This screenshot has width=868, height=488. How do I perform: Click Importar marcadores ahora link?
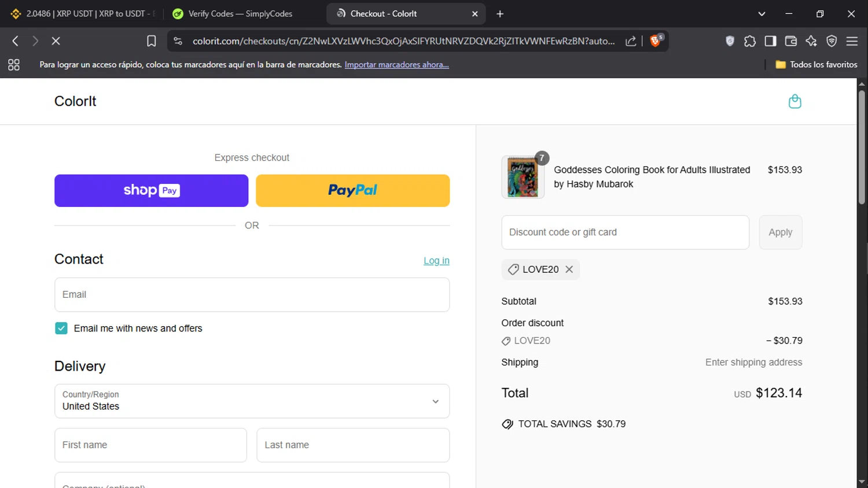[x=396, y=65]
